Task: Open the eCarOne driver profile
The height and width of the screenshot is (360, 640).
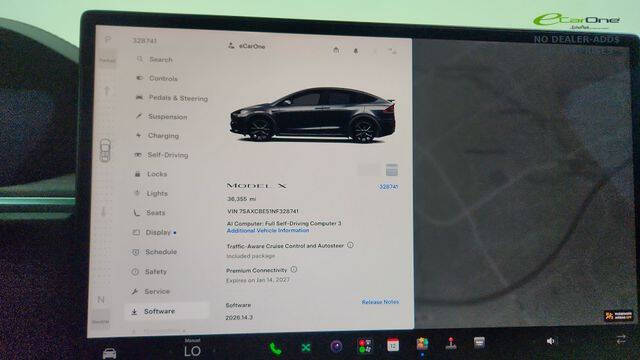Action: click(x=247, y=46)
